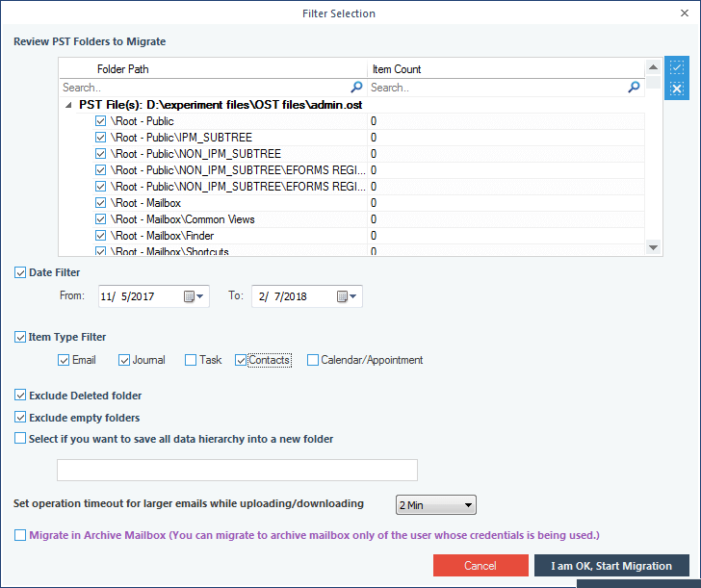Click the folder list scroll down arrow
701x588 pixels.
click(653, 247)
